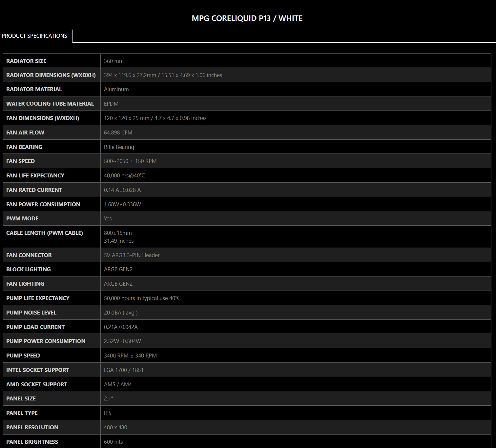Select the 360 mm value
Image resolution: width=496 pixels, height=448 pixels.
pyautogui.click(x=114, y=61)
